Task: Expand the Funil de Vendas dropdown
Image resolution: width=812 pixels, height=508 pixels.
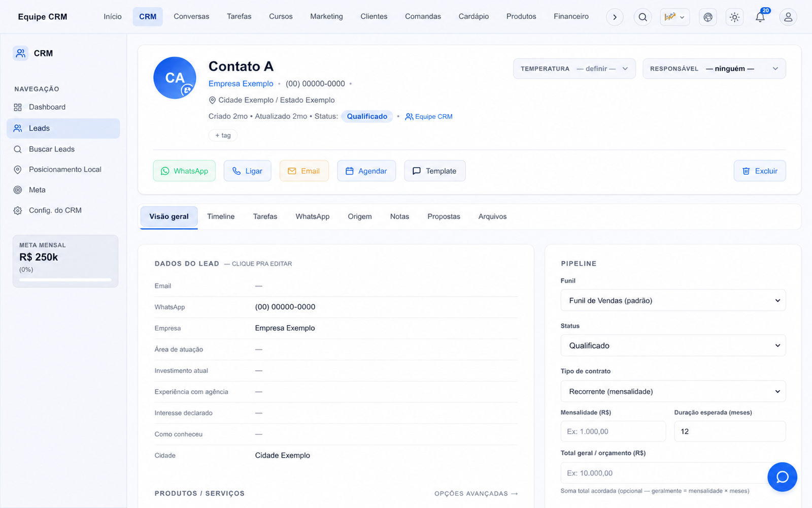Action: pos(673,301)
